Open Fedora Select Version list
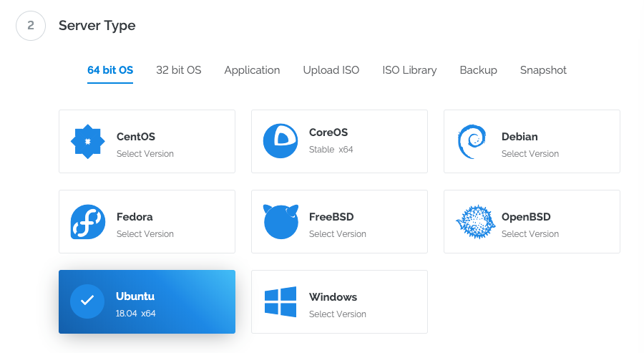Image resolution: width=644 pixels, height=353 pixels. point(145,234)
